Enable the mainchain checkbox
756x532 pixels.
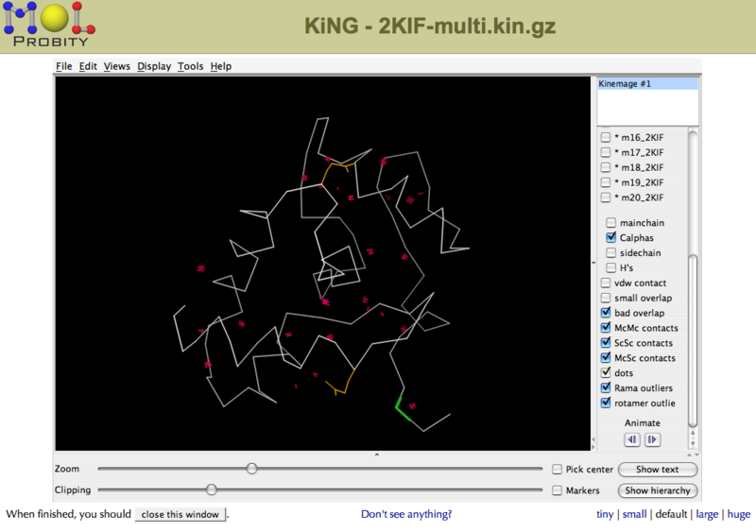610,223
